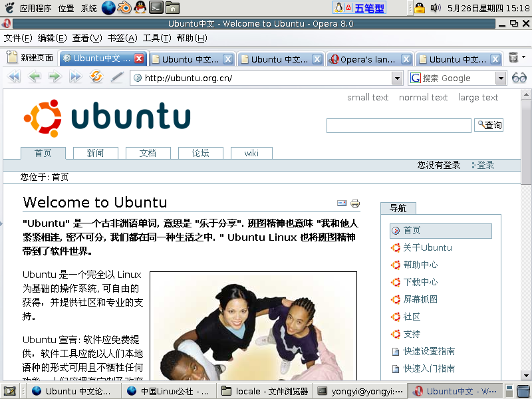Open the Blender launcher icon in panel
The image size is (532, 399).
124,7
